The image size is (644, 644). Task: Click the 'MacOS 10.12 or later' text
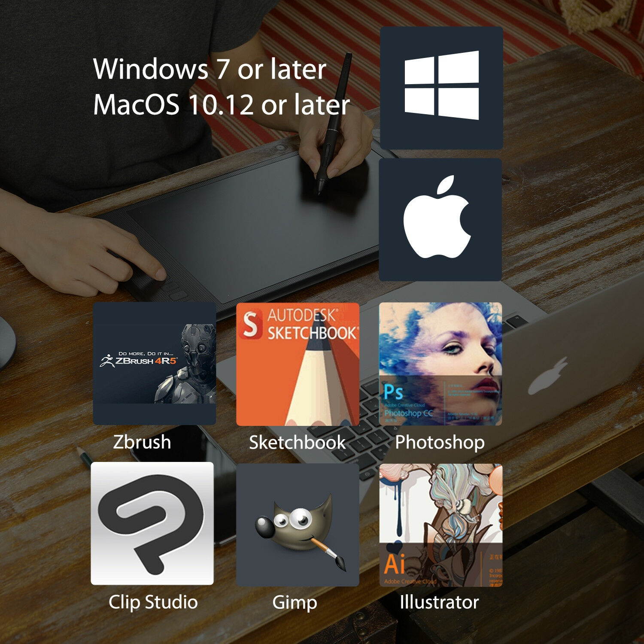click(x=221, y=104)
